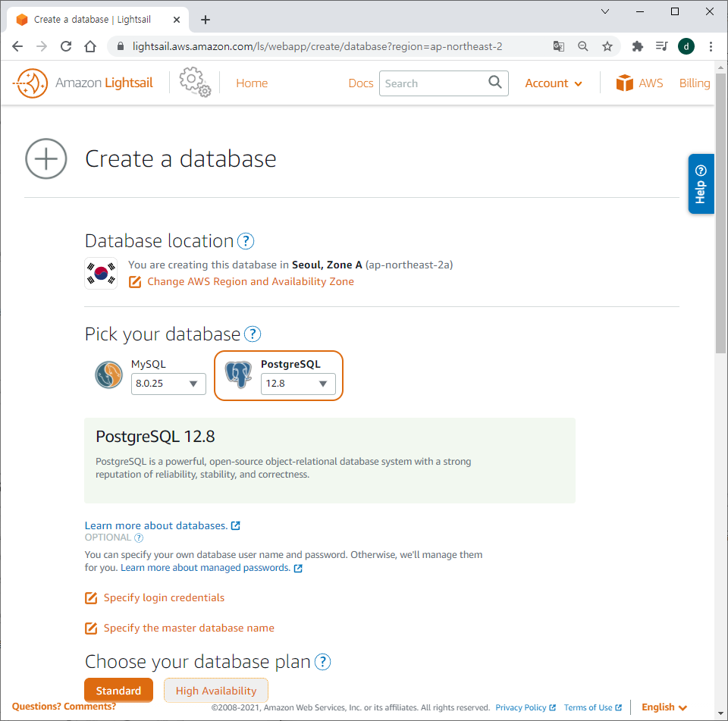Viewport: 728px width, 721px height.
Task: Open the Terms of Use link
Action: 592,707
